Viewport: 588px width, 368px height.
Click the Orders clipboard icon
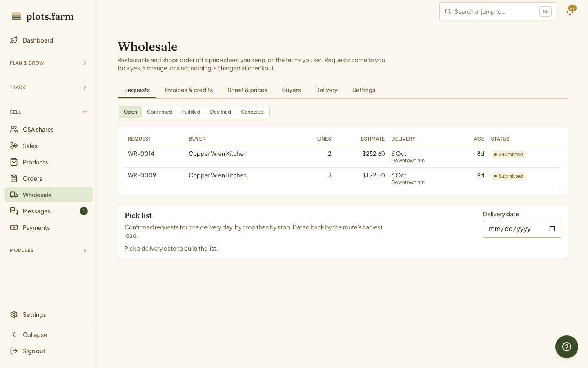pos(14,178)
